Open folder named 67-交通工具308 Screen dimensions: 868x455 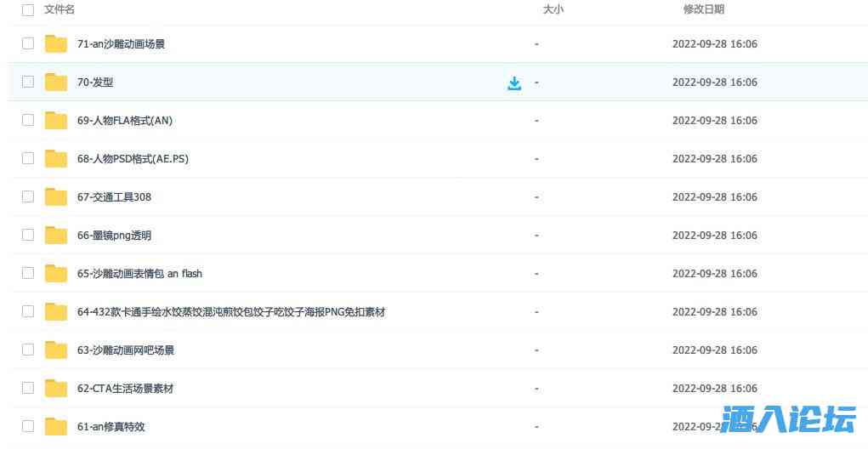[x=114, y=197]
